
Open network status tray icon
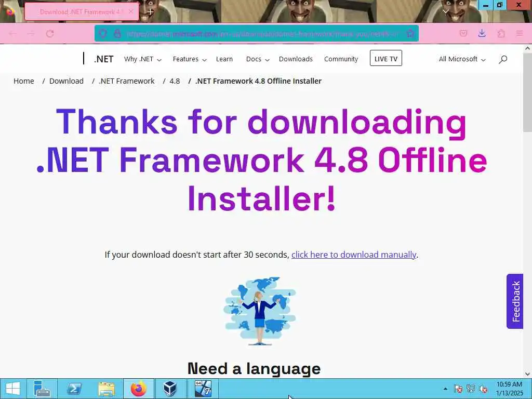471,389
